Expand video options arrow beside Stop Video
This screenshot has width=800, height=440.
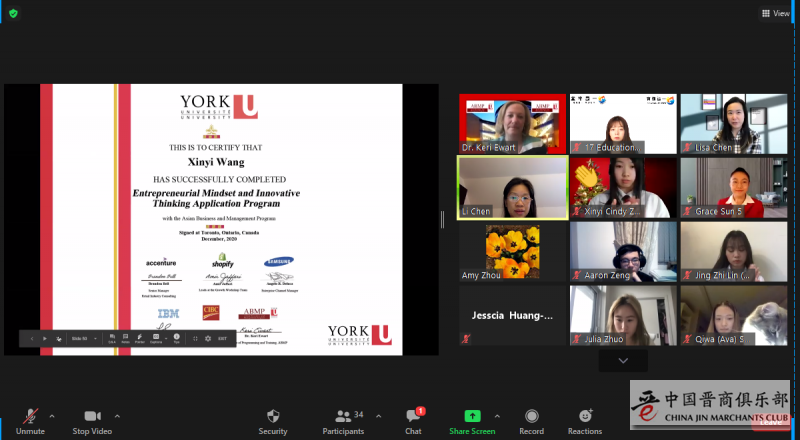tap(117, 415)
